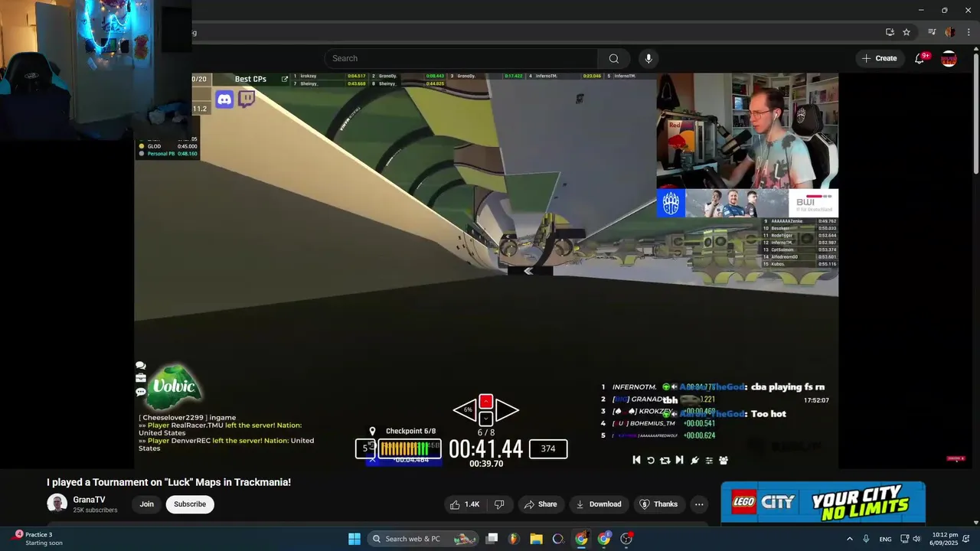Open the volume tray icon

click(916, 539)
